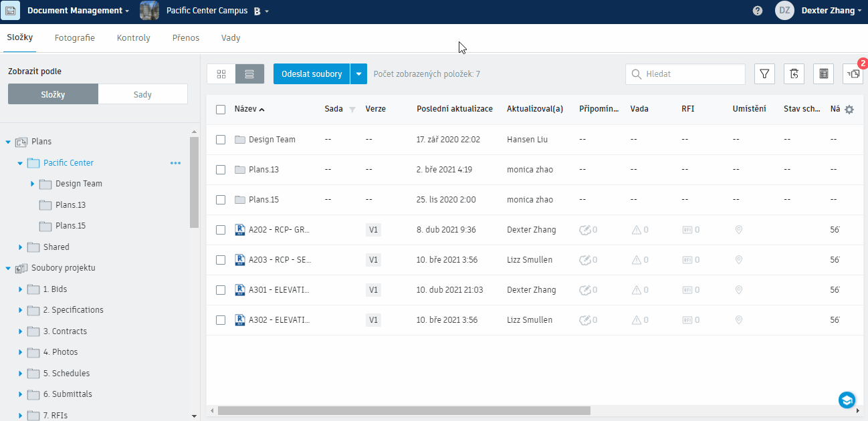Screen dimensions: 868x421
Task: Open the learning hub graduation cap icon
Action: pyautogui.click(x=847, y=400)
